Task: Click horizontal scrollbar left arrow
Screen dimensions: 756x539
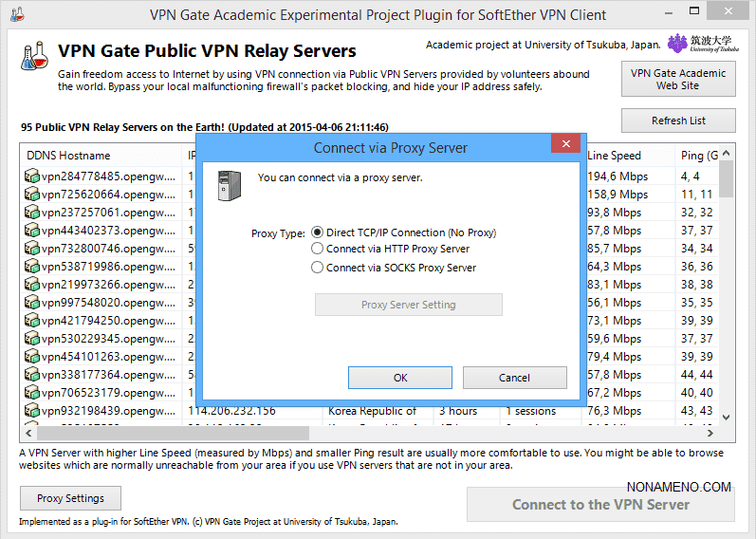Action: pos(28,434)
